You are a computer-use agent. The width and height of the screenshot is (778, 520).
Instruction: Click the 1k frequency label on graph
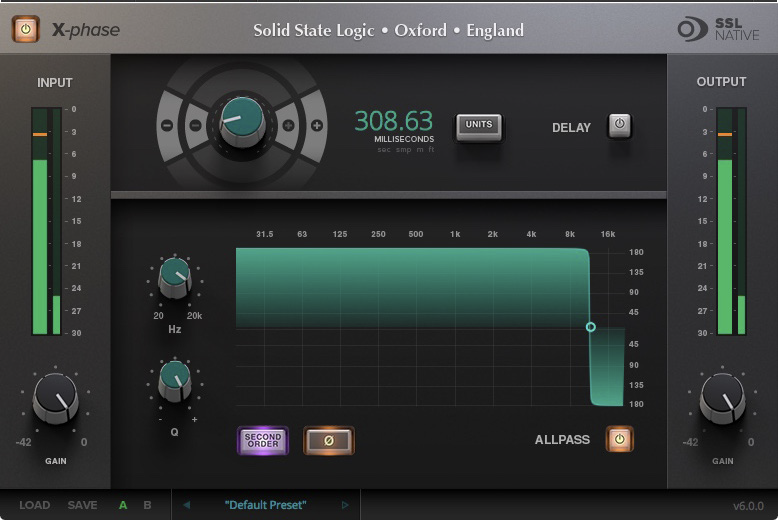click(455, 234)
